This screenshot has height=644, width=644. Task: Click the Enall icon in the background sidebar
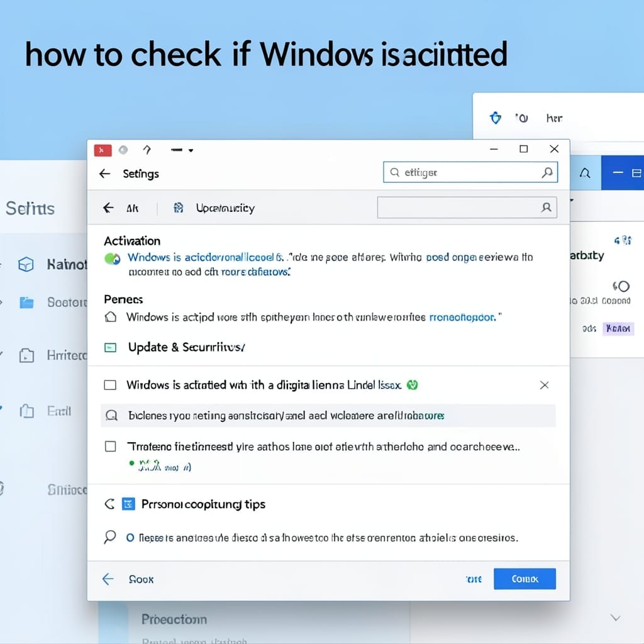(x=26, y=411)
